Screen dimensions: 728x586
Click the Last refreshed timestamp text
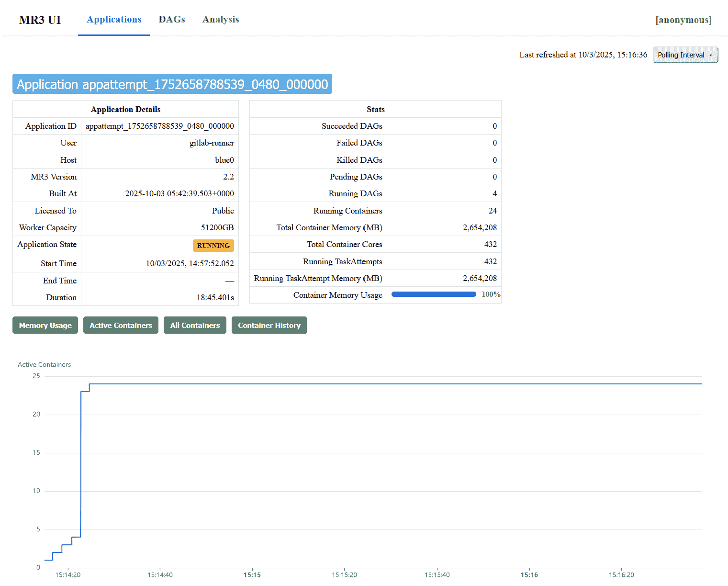(x=583, y=55)
